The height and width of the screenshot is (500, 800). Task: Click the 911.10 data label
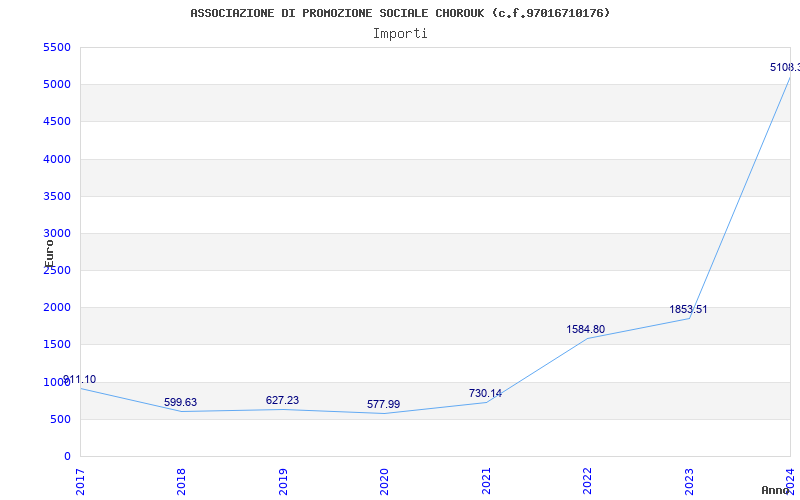[80, 380]
